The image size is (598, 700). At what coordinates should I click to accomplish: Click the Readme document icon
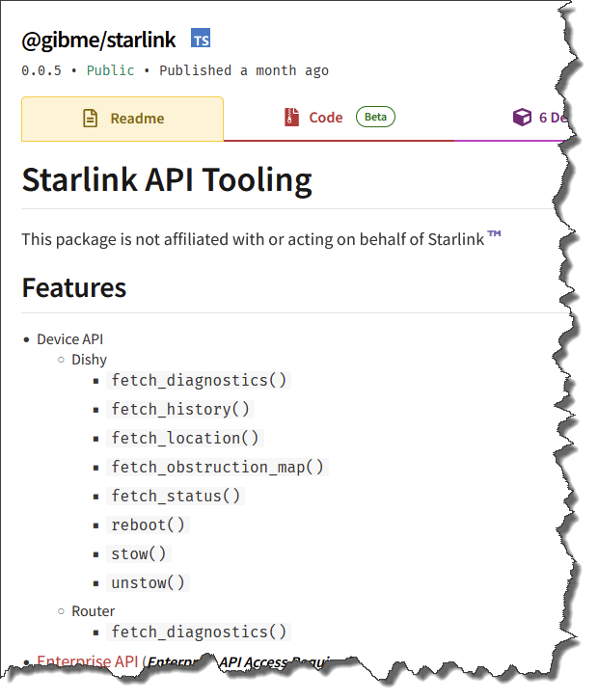[x=90, y=119]
